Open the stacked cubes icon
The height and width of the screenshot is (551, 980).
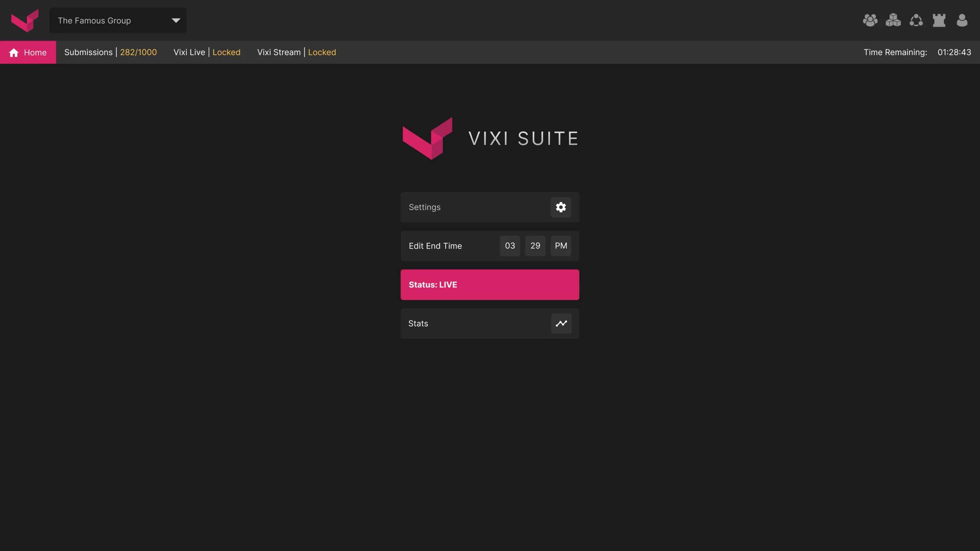coord(893,20)
